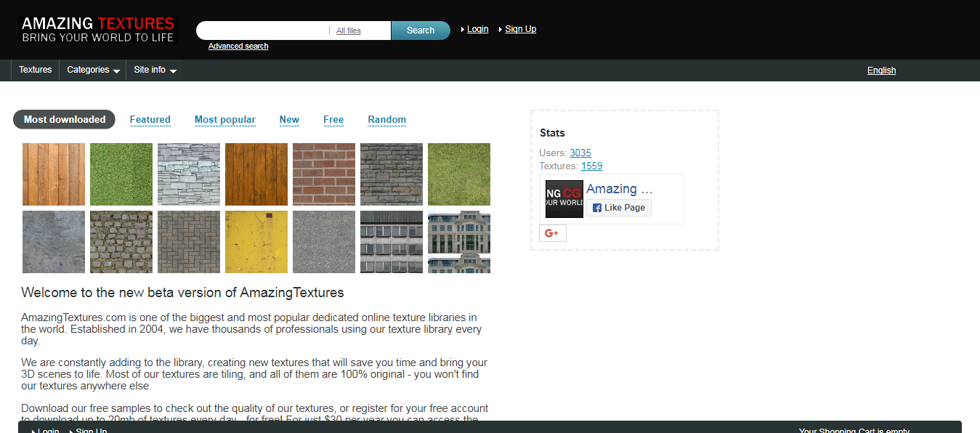Click the Google Plus icon button

pos(552,233)
